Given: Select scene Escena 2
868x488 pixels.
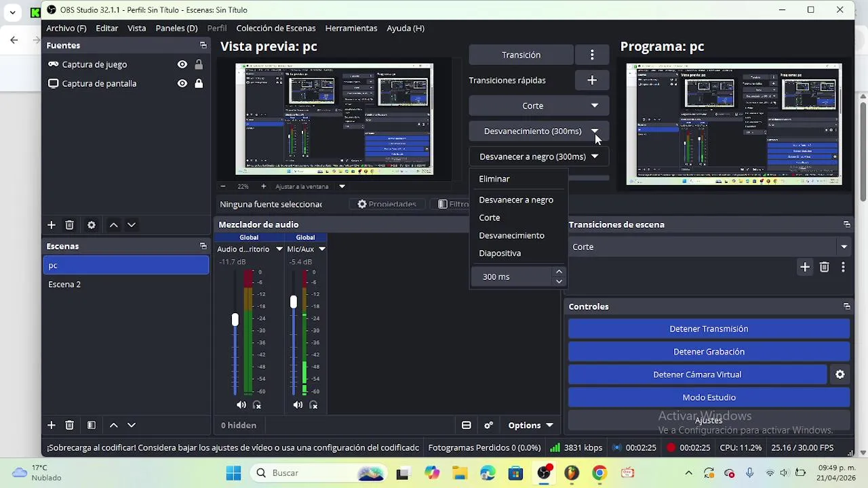Looking at the screenshot, I should pyautogui.click(x=126, y=284).
